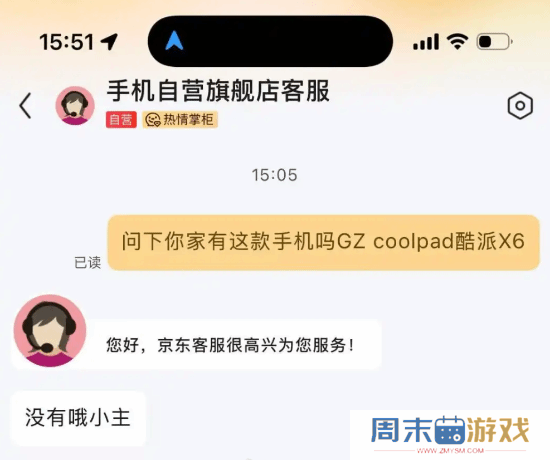Tap the sent message about coolpad酷派X6

(323, 242)
